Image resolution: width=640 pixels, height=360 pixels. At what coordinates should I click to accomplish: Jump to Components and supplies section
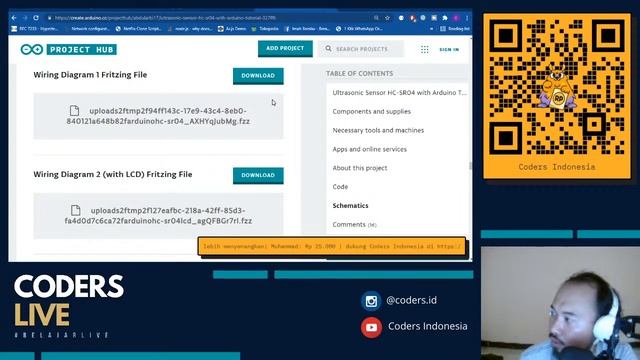pyautogui.click(x=371, y=111)
